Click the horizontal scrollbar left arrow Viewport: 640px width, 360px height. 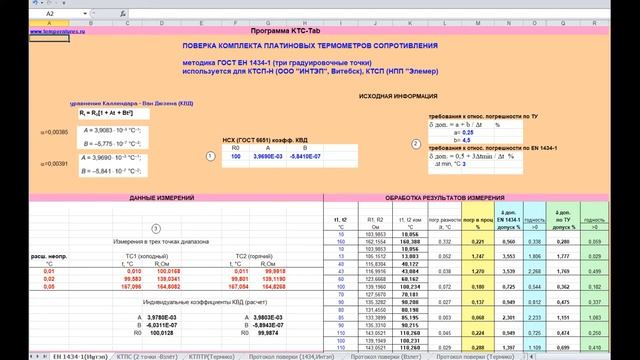pyautogui.click(x=531, y=356)
